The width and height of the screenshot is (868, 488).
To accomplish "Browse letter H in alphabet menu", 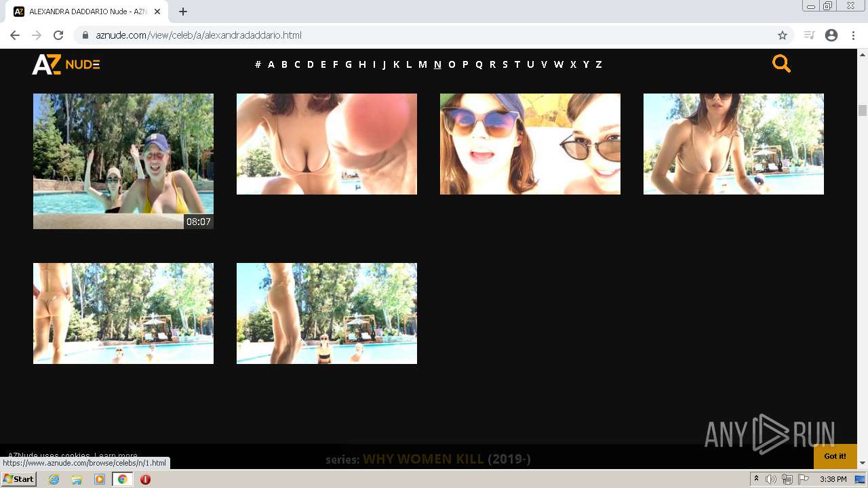I will pos(362,64).
